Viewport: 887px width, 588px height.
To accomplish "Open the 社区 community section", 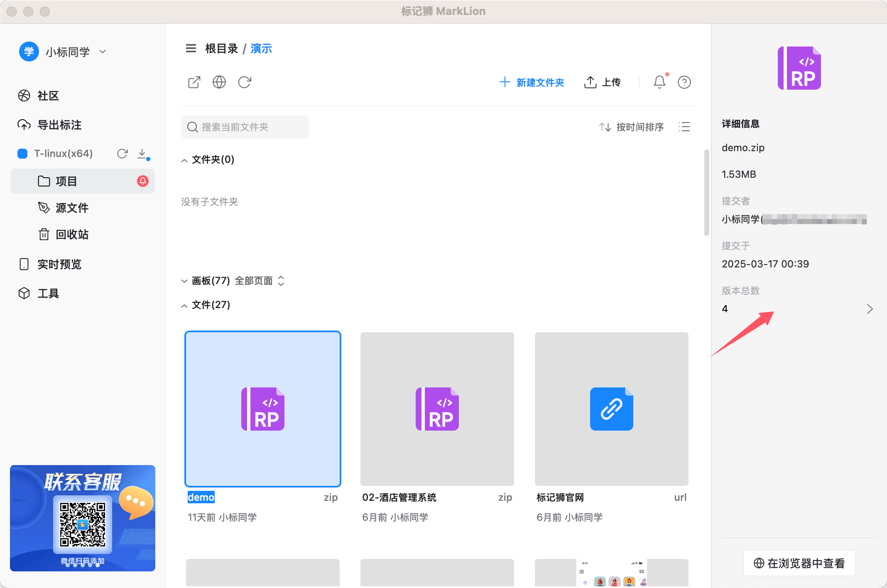I will (48, 96).
